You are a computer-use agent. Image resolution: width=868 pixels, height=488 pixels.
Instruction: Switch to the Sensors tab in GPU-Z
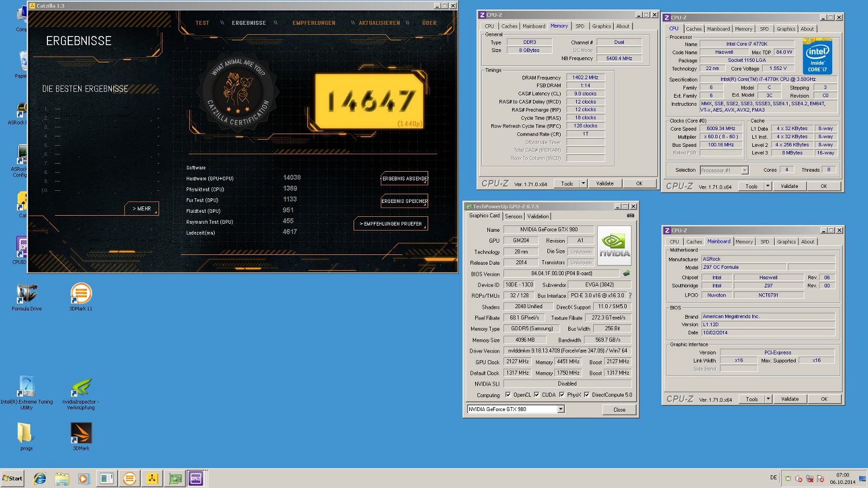tap(514, 216)
